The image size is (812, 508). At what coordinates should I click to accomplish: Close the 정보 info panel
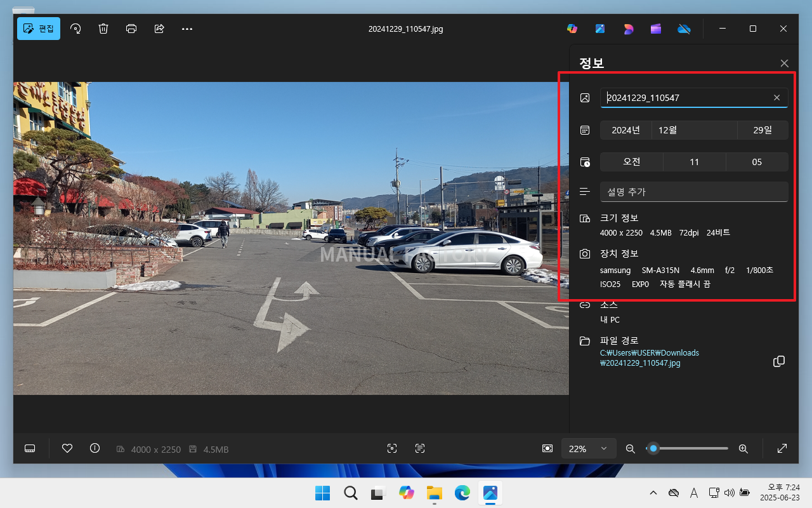(x=785, y=63)
